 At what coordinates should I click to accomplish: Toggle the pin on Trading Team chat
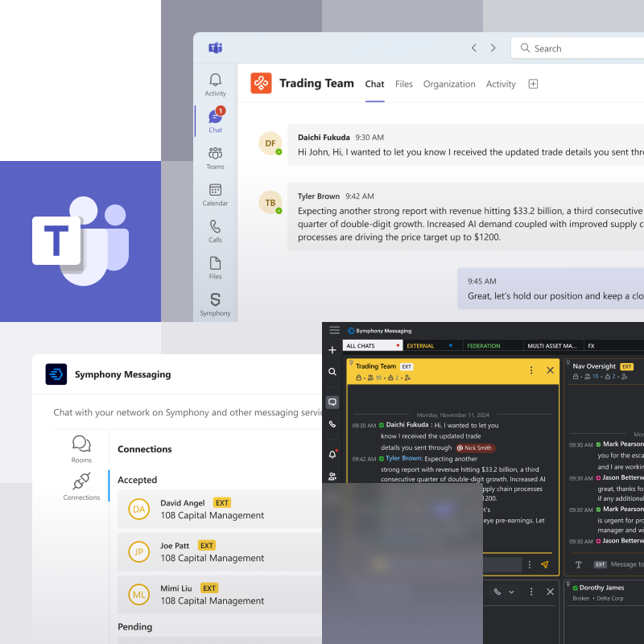[351, 363]
